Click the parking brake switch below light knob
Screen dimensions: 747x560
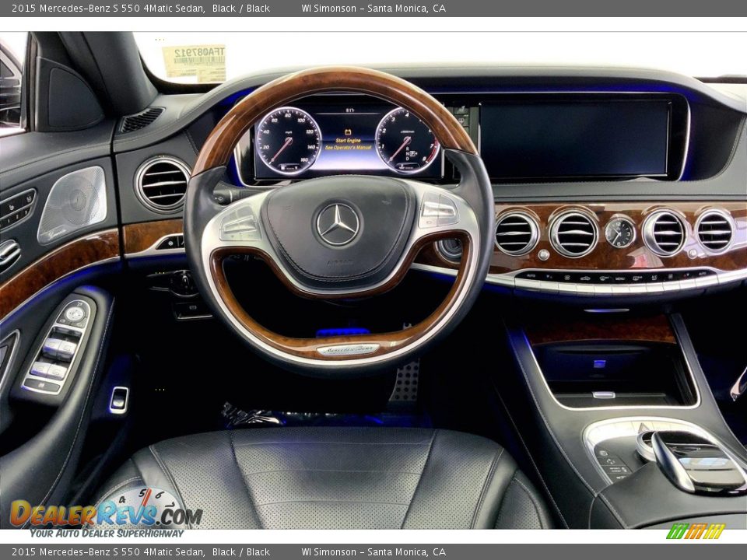pyautogui.click(x=191, y=310)
